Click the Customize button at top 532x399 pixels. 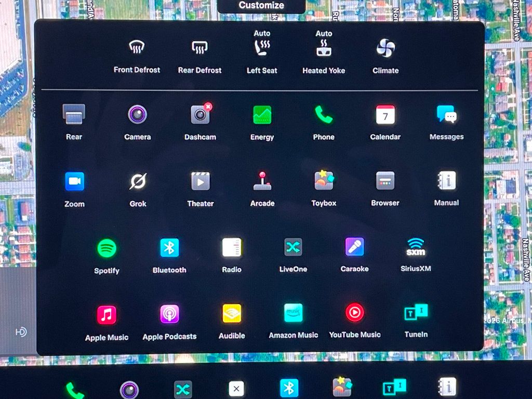[261, 6]
